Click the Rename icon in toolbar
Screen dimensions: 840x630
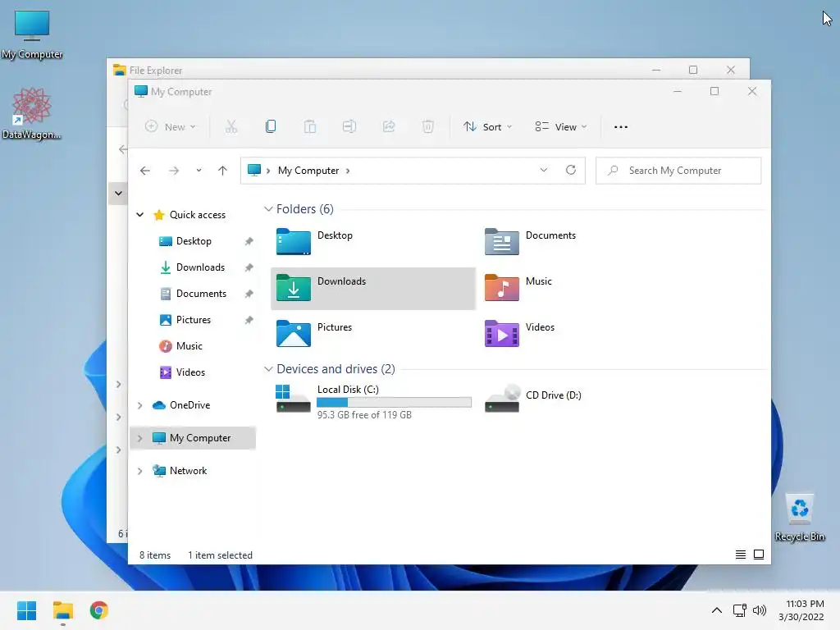pyautogui.click(x=349, y=126)
